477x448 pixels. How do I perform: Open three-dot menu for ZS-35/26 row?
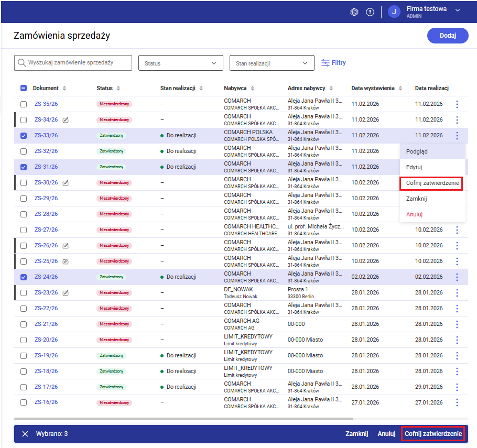click(457, 104)
